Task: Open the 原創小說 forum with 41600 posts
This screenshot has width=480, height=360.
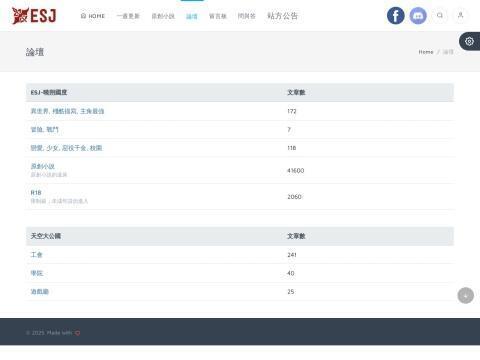Action: click(x=43, y=166)
